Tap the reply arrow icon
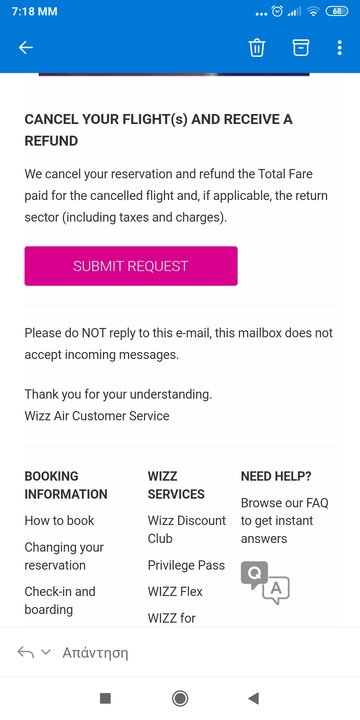This screenshot has height=720, width=360. 26,652
